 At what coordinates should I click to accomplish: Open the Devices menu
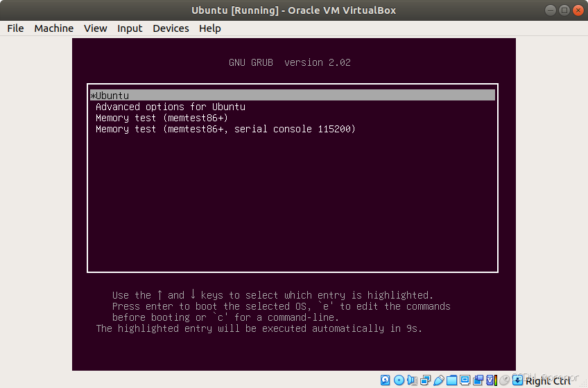[x=171, y=28]
